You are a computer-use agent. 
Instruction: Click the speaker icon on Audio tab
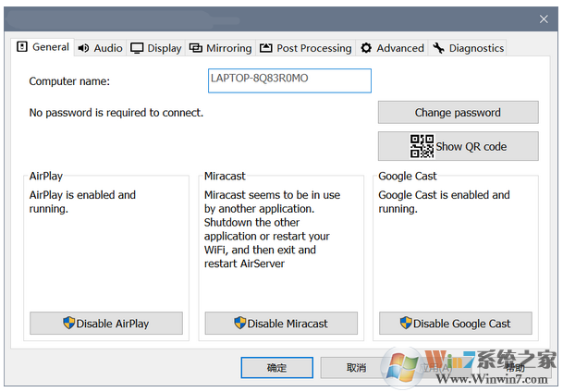point(83,48)
